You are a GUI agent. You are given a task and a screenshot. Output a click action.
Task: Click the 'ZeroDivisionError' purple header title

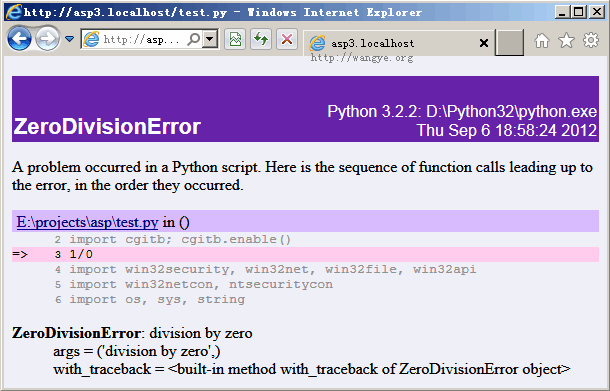[x=107, y=127]
